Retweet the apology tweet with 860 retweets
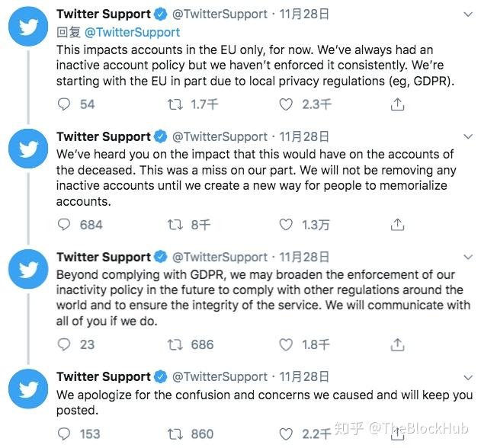Screen dimensions: 481x448 point(175,434)
